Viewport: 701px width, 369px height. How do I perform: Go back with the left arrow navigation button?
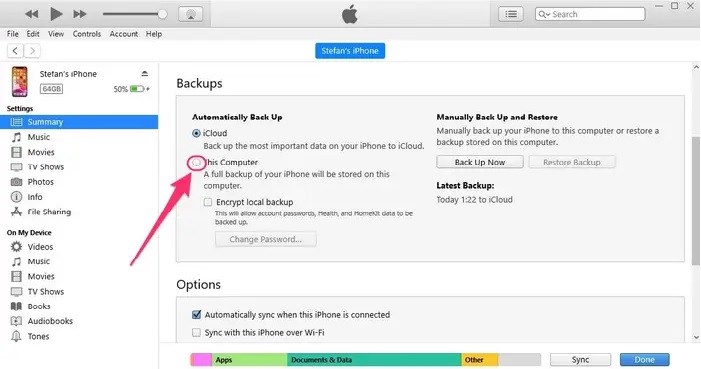pos(15,51)
